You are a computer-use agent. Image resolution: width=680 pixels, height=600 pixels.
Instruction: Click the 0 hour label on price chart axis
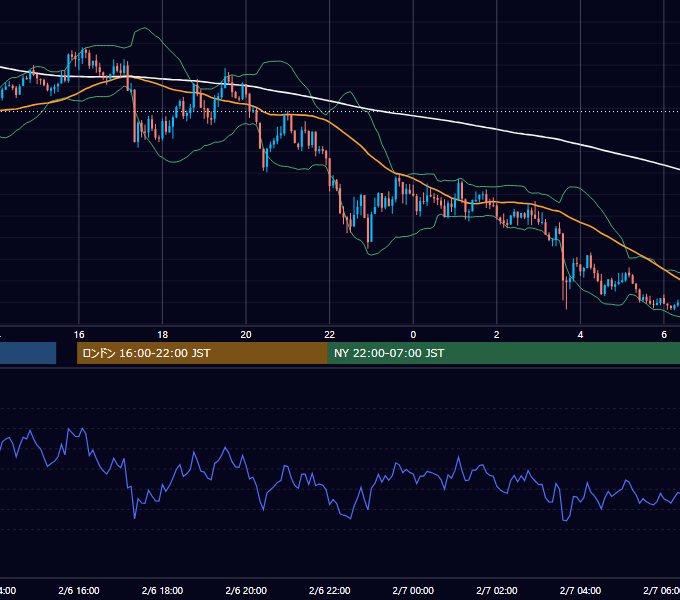(413, 335)
